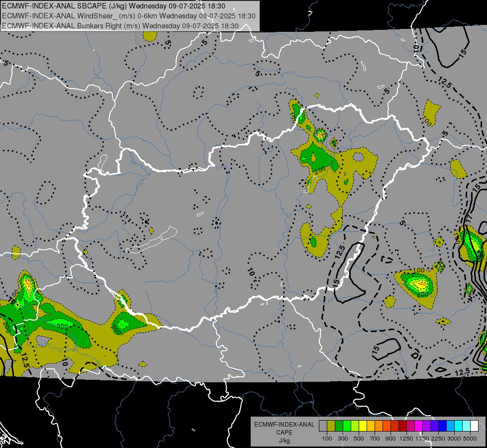Click the 100 tick label in legend
The width and height of the screenshot is (487, 448).
327,439
